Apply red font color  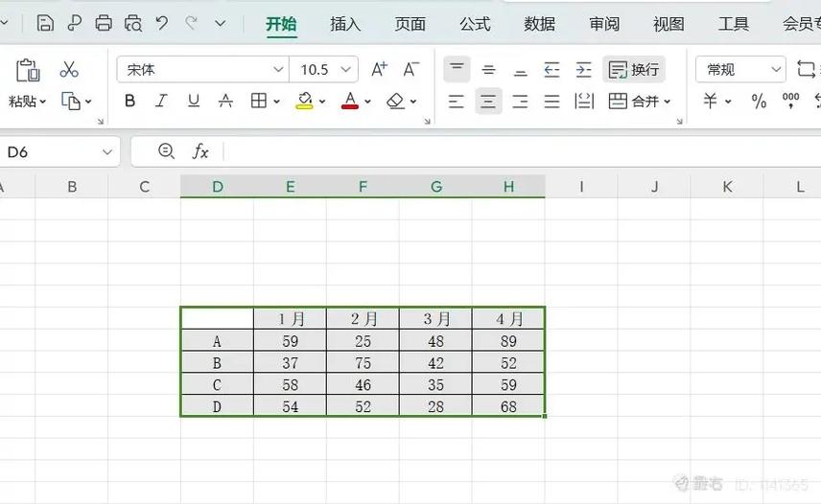pyautogui.click(x=350, y=101)
